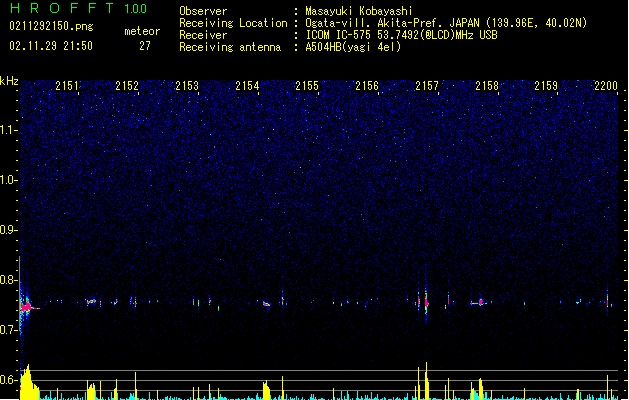This screenshot has width=629, height=400.
Task: Click the 2152 time marker
Action: click(127, 85)
